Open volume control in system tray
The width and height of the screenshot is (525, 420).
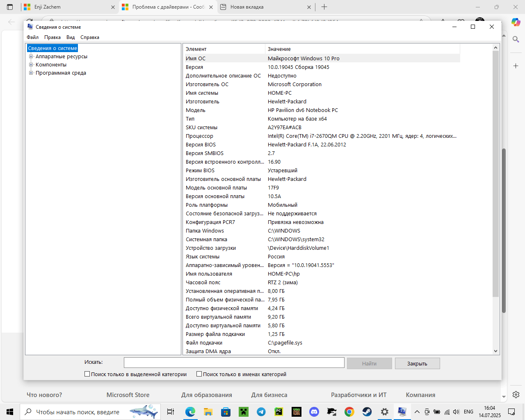[x=456, y=412]
